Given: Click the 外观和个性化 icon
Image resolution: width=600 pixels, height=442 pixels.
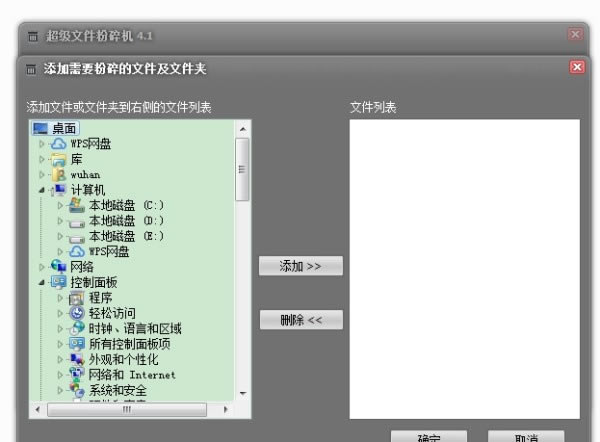Looking at the screenshot, I should (x=77, y=359).
